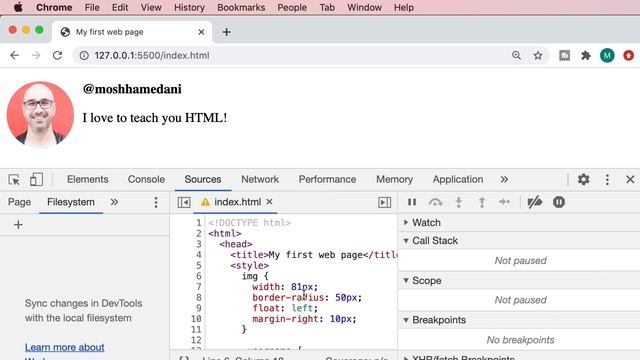The image size is (640, 360).
Task: Hide the navigator sidebar toggle
Action: point(184,202)
